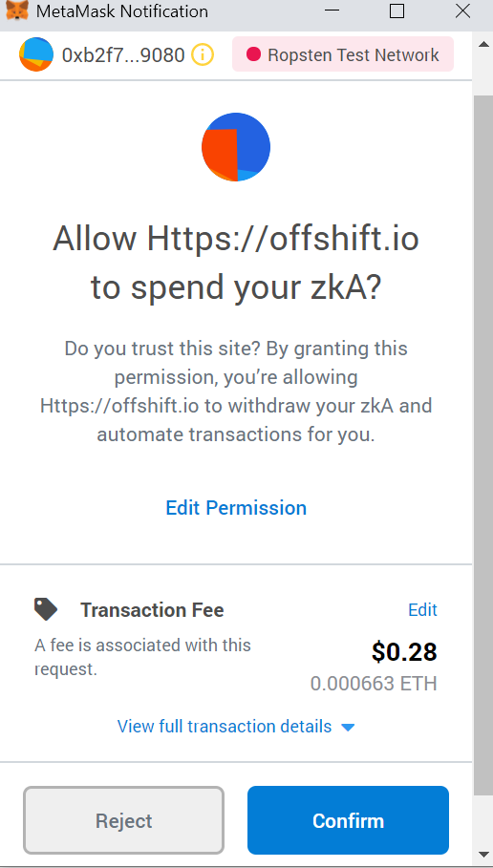Click the scrollbar down arrow
Image resolution: width=493 pixels, height=868 pixels.
coord(483,857)
